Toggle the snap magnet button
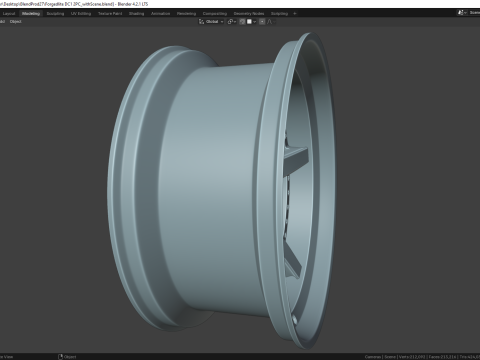Viewport: 480px width, 360px height. (x=242, y=22)
